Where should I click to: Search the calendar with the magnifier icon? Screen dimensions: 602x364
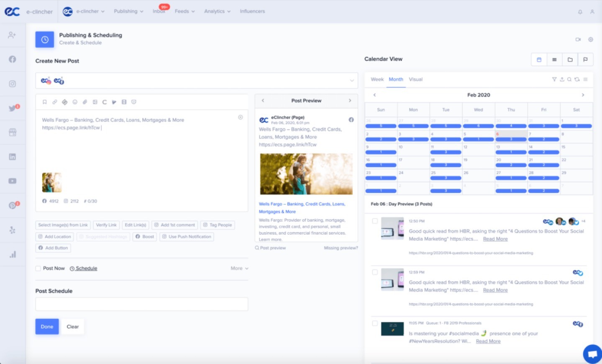tap(569, 79)
